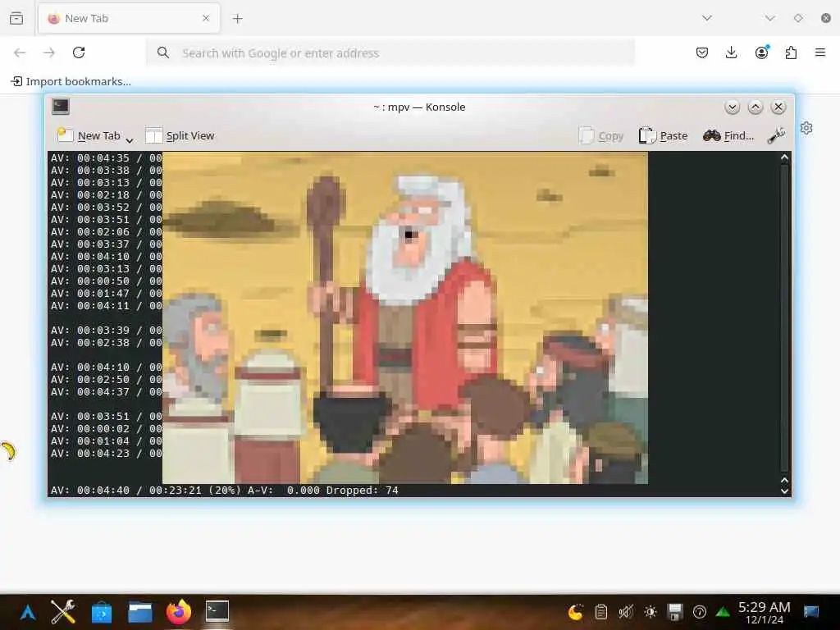Click the 'Dropped: 74' status text
This screenshot has height=630, width=840.
coord(362,491)
